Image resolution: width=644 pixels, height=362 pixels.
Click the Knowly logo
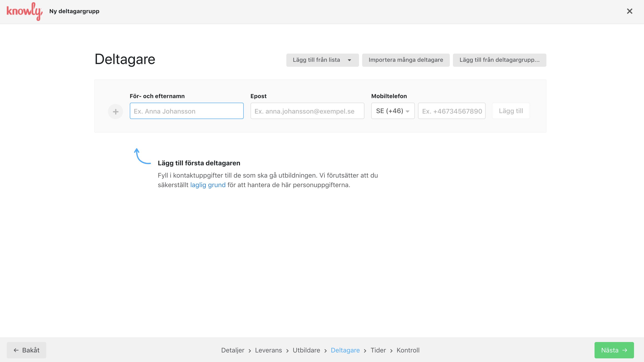tap(24, 11)
